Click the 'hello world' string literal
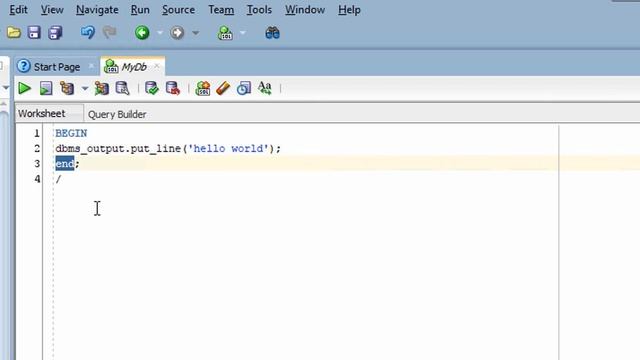The image size is (640, 360). [228, 148]
